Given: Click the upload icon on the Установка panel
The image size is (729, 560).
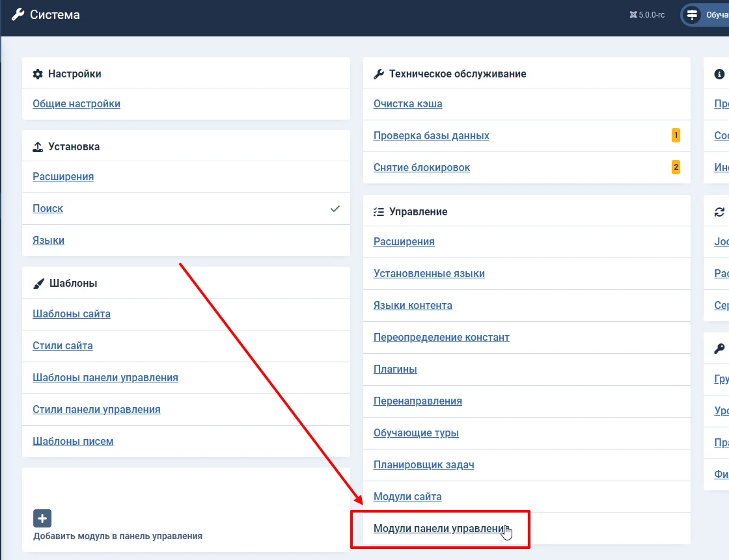Looking at the screenshot, I should tap(38, 146).
